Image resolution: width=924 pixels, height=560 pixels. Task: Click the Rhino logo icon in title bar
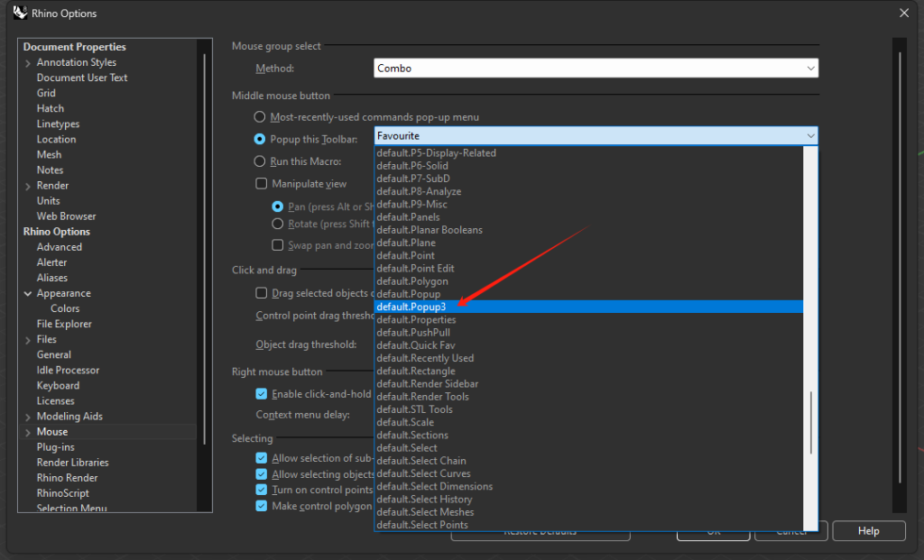click(20, 13)
